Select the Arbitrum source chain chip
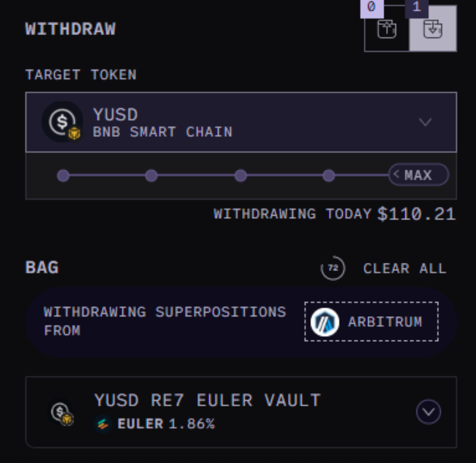476x463 pixels. [x=371, y=322]
